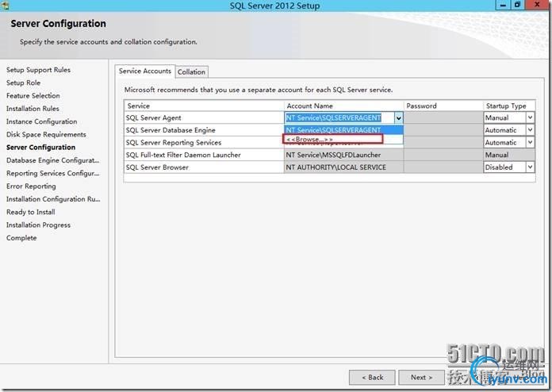The image size is (552, 392).
Task: Click the Feature Selection step
Action: coord(33,95)
